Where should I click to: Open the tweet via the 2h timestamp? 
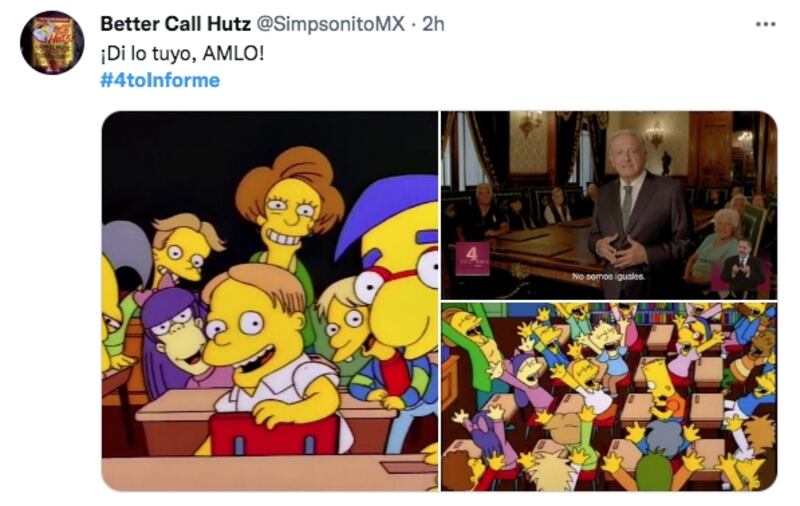(x=433, y=24)
